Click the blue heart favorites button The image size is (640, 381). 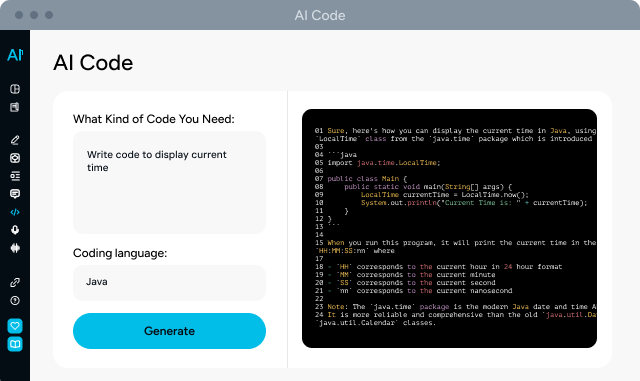(x=15, y=326)
